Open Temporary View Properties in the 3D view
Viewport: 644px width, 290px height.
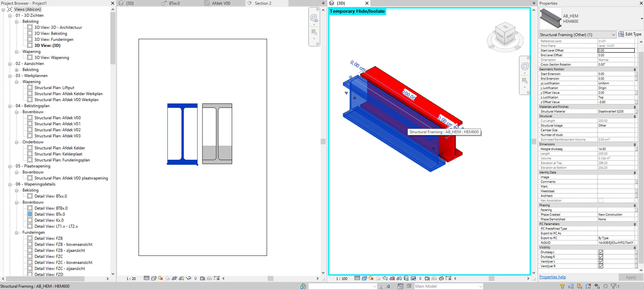(x=427, y=278)
